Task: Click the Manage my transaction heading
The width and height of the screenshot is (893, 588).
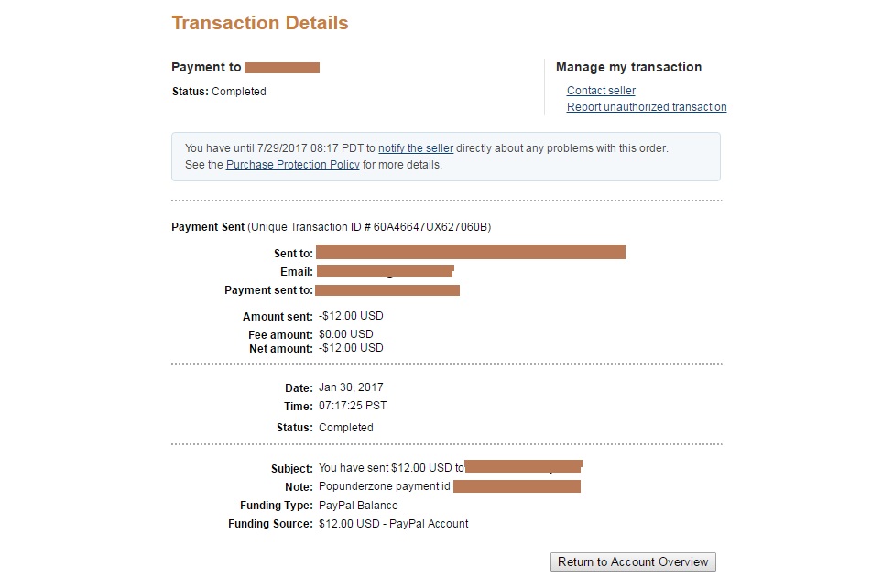Action: pos(628,67)
